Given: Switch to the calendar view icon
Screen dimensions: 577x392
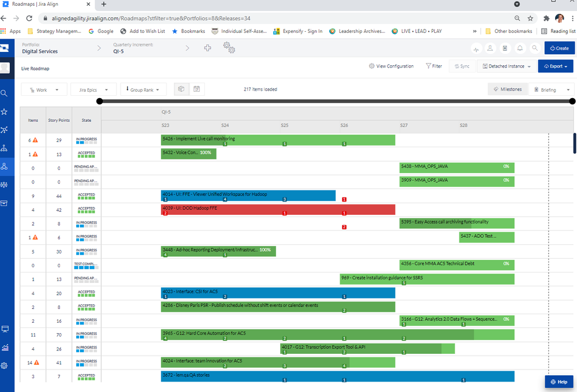Looking at the screenshot, I should (x=197, y=89).
